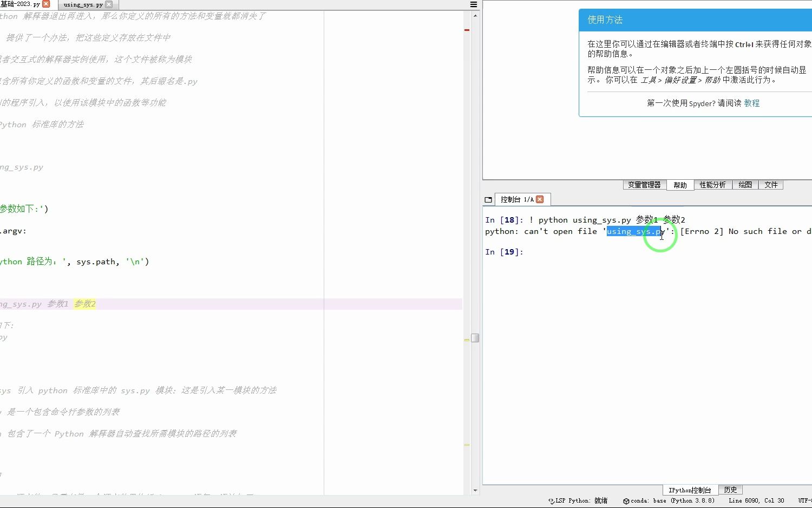Click the In [18] command line in console
Viewport: 812px width, 508px height.
pos(585,220)
